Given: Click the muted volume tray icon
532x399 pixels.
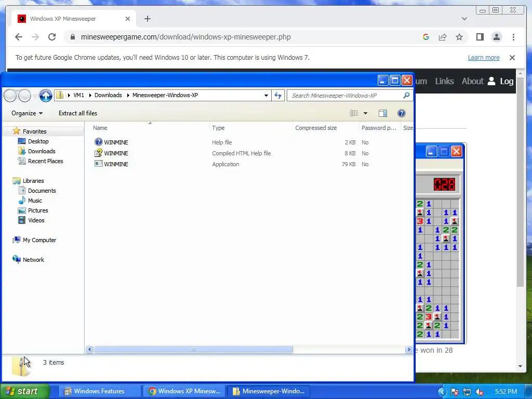Looking at the screenshot, I should tap(480, 392).
